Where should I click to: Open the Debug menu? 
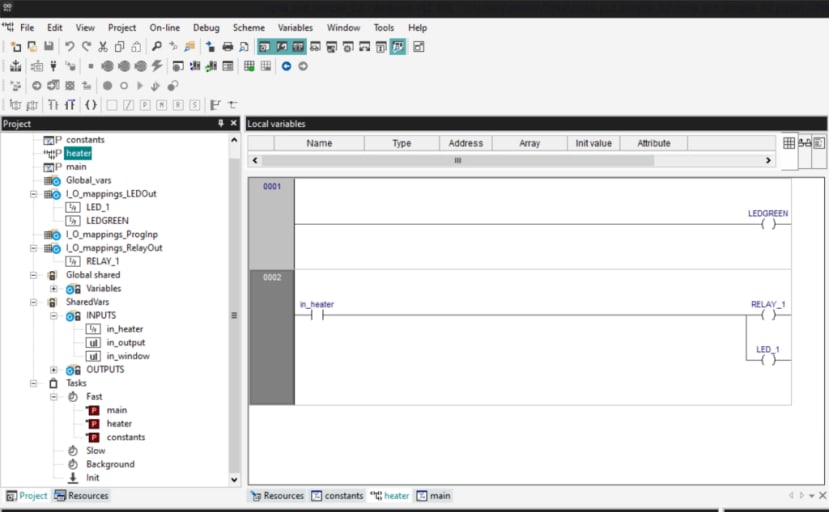206,28
